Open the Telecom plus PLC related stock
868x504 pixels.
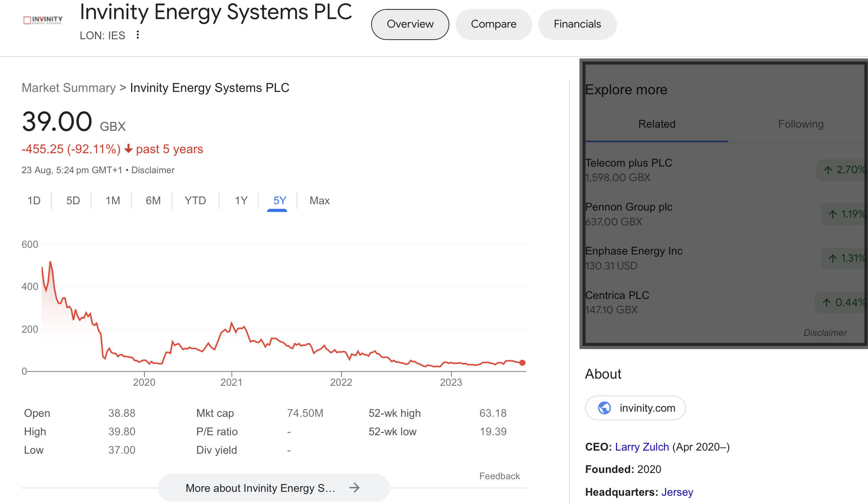(x=725, y=170)
